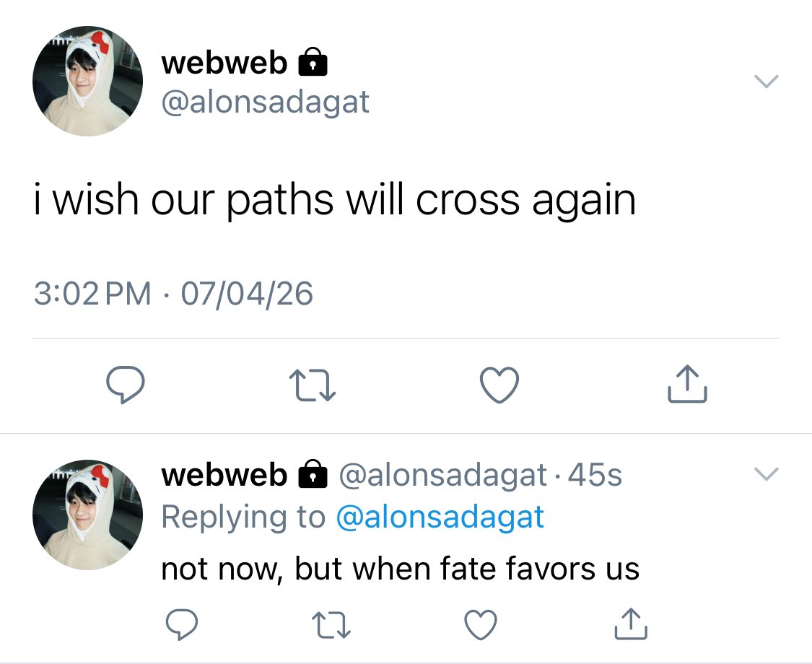Share the main tweet
The height and width of the screenshot is (664, 812).
(687, 384)
